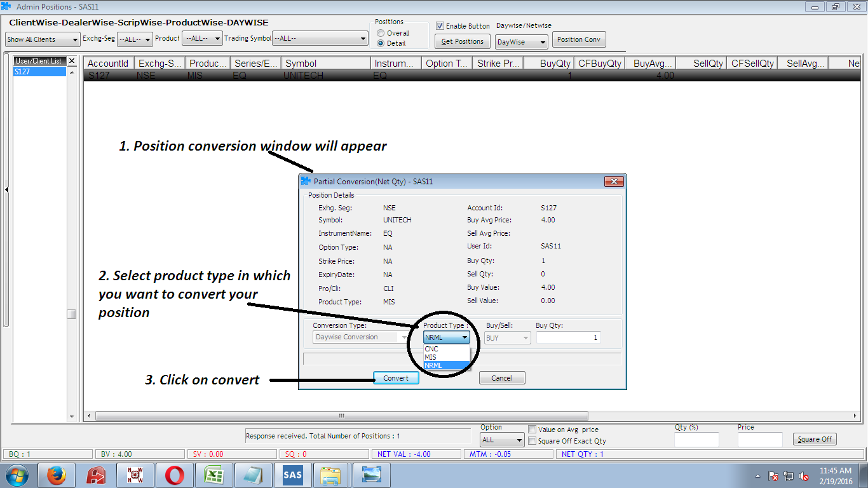Image resolution: width=868 pixels, height=488 pixels.
Task: Enable Value on Avg price checkbox
Action: click(532, 430)
